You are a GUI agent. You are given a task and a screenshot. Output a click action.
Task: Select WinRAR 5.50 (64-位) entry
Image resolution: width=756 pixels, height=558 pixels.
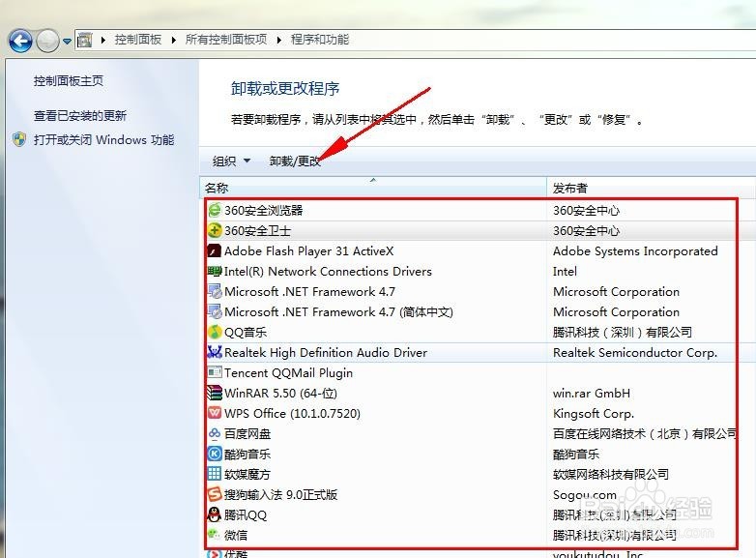click(x=280, y=393)
